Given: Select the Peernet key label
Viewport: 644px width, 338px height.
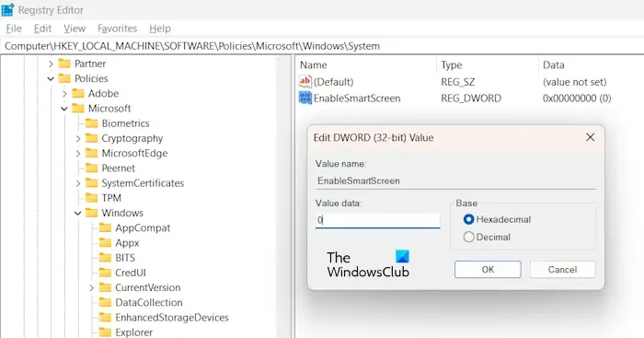Looking at the screenshot, I should 119,169.
